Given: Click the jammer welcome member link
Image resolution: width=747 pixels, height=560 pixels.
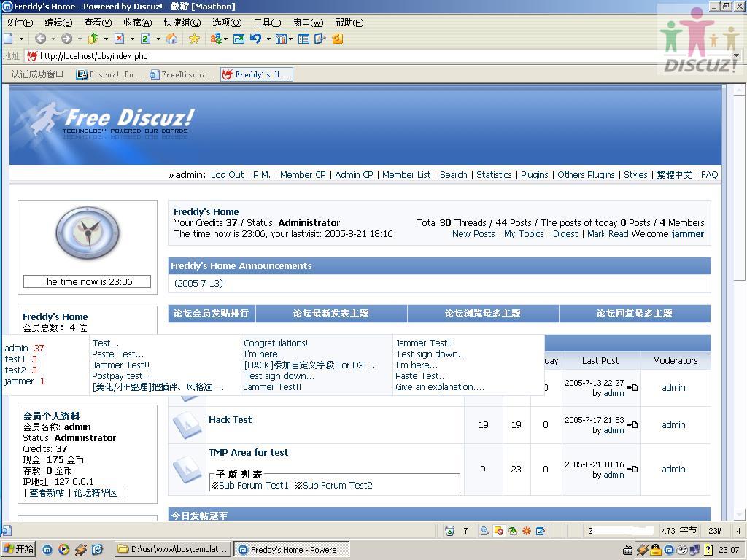Looking at the screenshot, I should [687, 234].
